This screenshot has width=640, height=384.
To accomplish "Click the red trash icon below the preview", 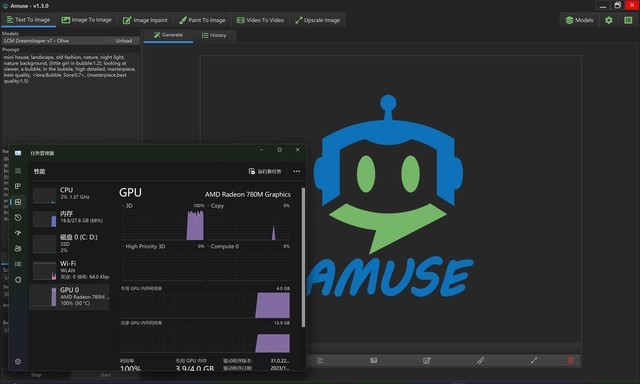I will [570, 360].
